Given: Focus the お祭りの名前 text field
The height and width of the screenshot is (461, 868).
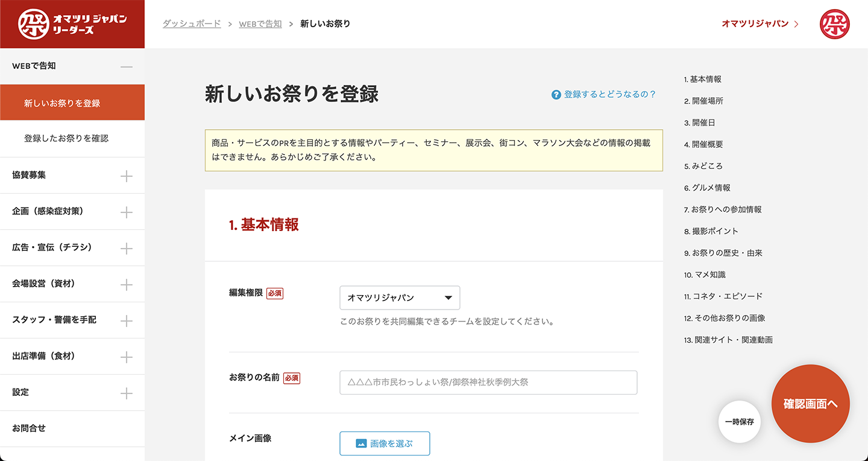Looking at the screenshot, I should point(488,383).
